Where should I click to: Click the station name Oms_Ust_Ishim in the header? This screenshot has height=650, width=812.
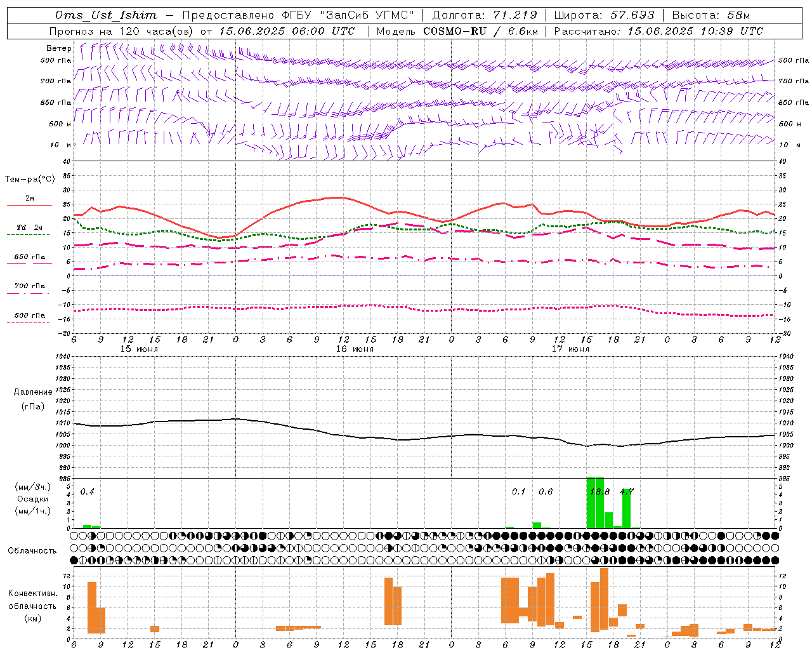(x=106, y=15)
